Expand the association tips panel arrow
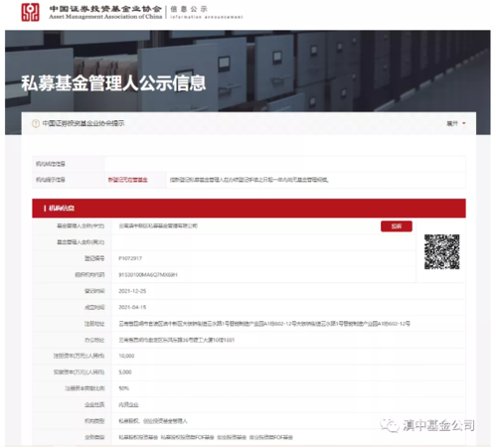Screen dimensions: 497x448 point(464,123)
